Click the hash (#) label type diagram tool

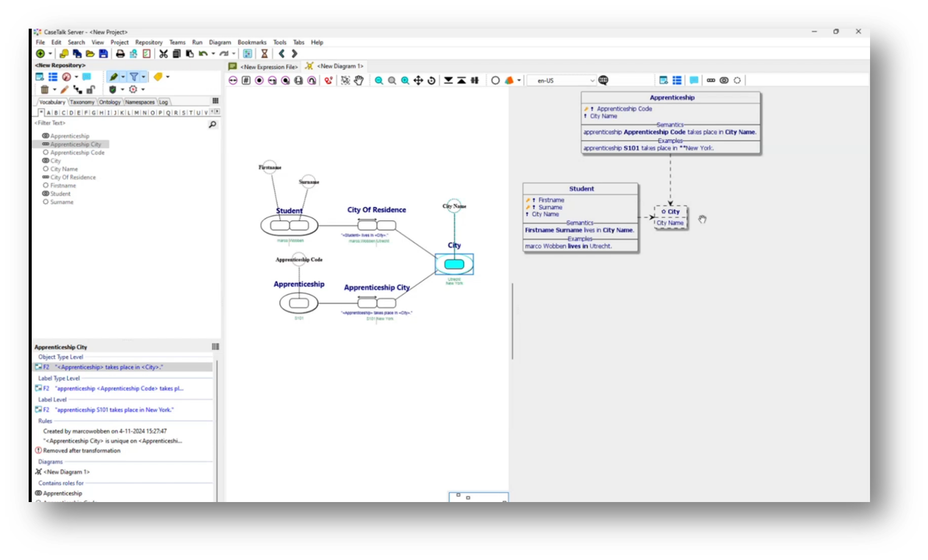pyautogui.click(x=246, y=81)
